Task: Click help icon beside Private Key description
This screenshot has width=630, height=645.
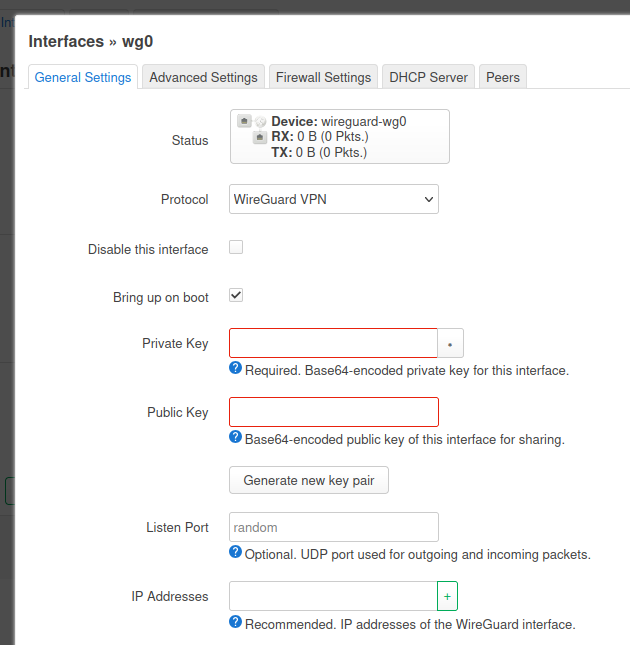Action: 235,368
